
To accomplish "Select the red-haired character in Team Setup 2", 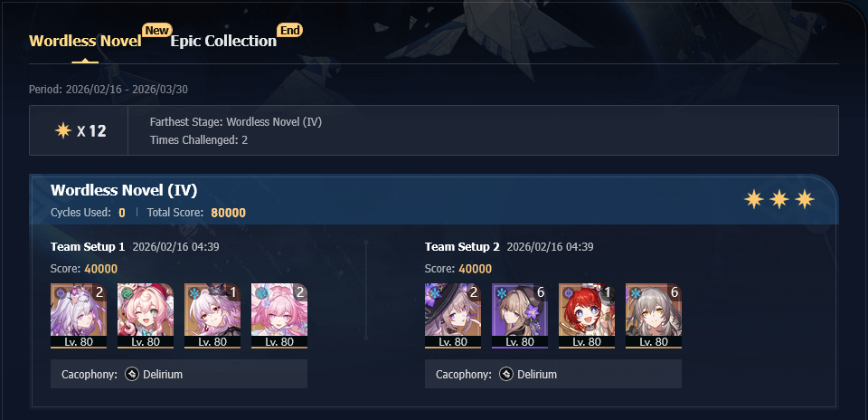I will (x=587, y=317).
